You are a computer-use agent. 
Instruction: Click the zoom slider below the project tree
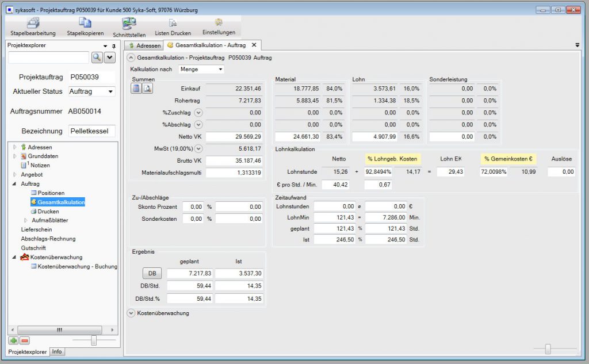coord(93,340)
